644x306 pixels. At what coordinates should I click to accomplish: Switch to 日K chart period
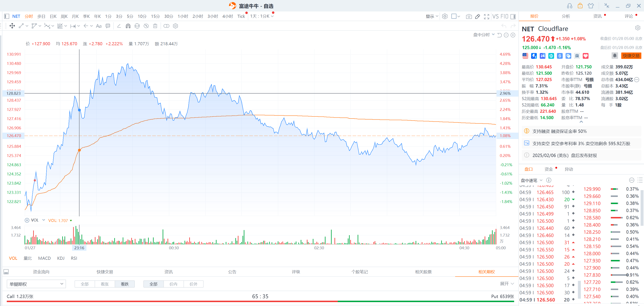tap(53, 17)
